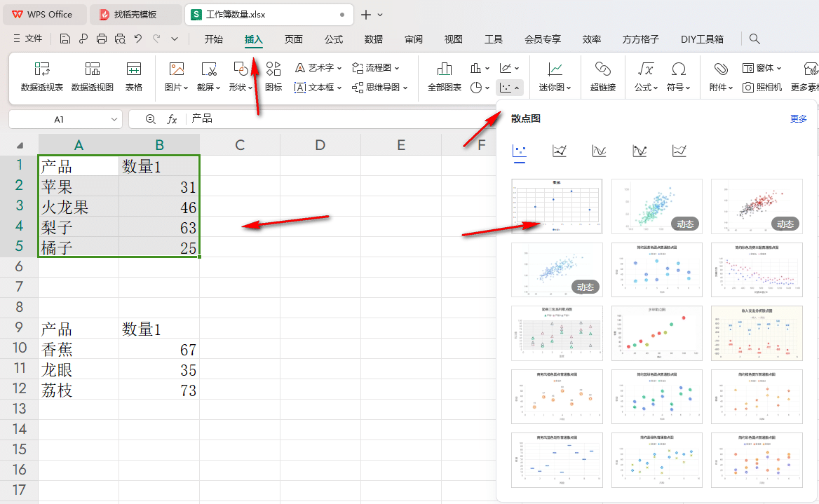This screenshot has height=504, width=819.
Task: Switch to the 审阅 ribbon tab
Action: coord(414,39)
